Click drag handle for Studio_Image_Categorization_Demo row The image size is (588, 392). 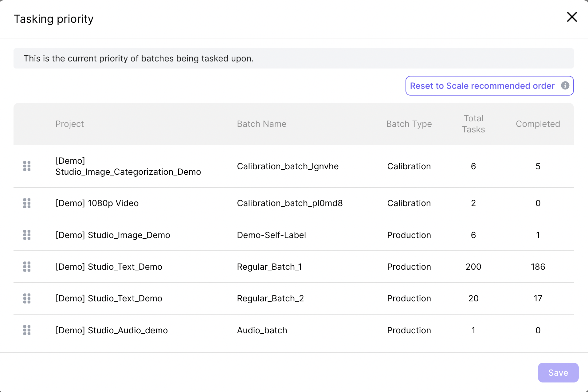tap(27, 166)
